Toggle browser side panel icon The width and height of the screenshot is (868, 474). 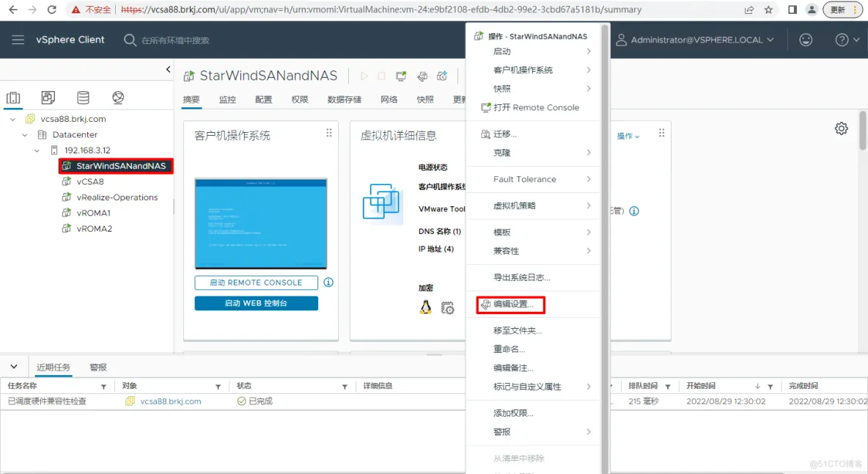pos(792,10)
